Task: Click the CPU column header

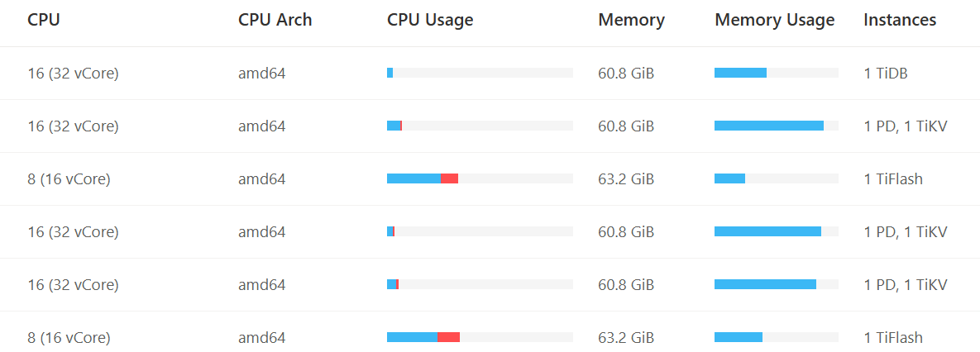Action: (x=44, y=20)
